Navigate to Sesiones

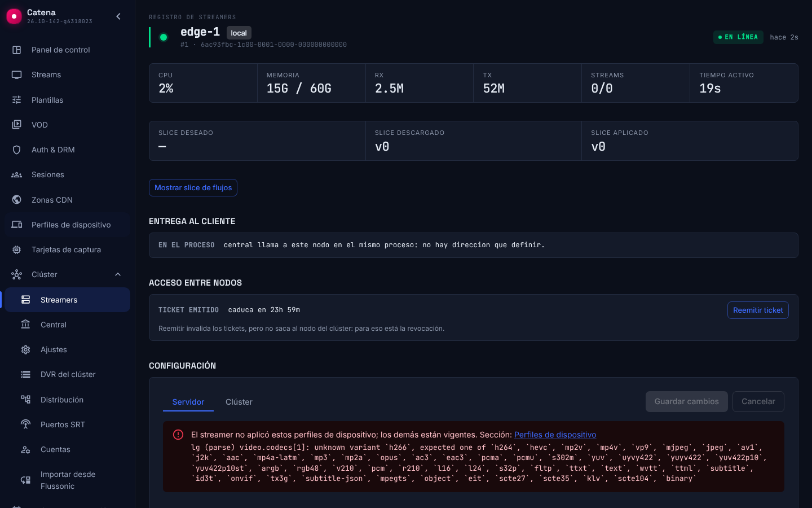coord(67,174)
